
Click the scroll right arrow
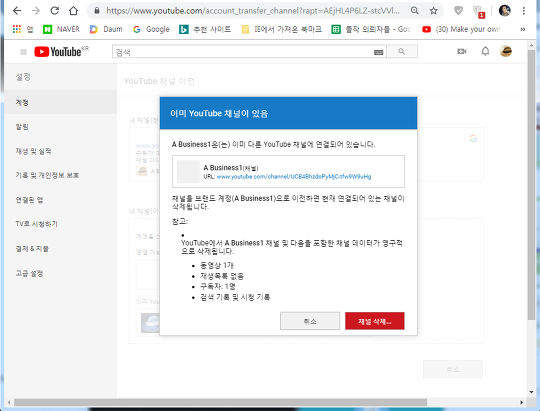[521, 402]
